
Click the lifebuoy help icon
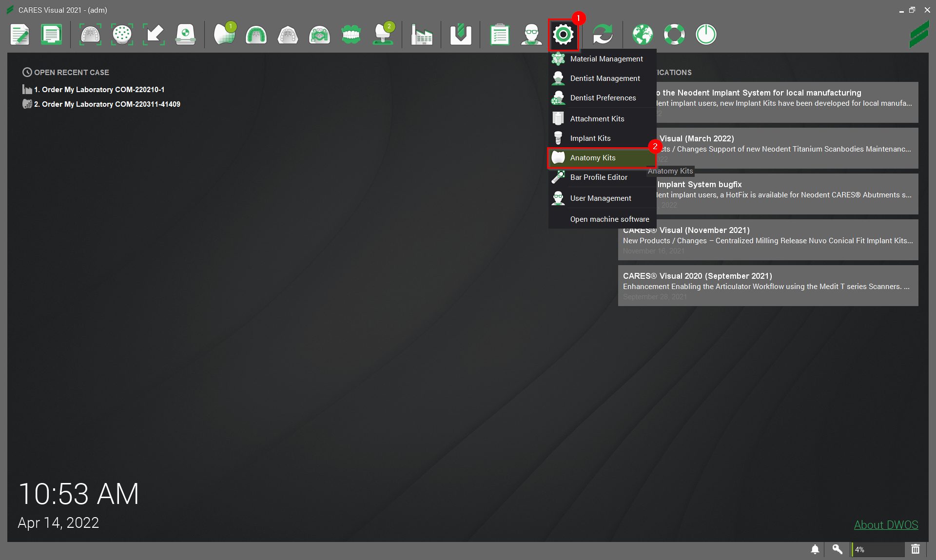pyautogui.click(x=674, y=35)
